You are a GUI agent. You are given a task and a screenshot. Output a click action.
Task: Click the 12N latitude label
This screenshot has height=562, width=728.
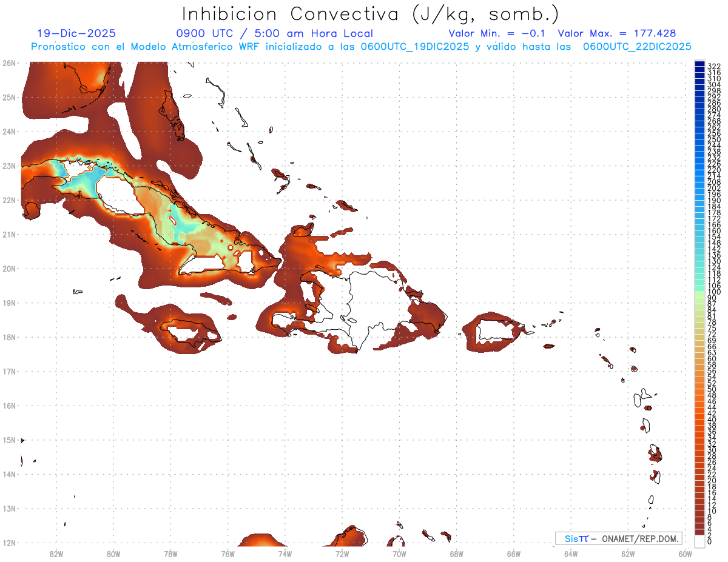pos(9,543)
